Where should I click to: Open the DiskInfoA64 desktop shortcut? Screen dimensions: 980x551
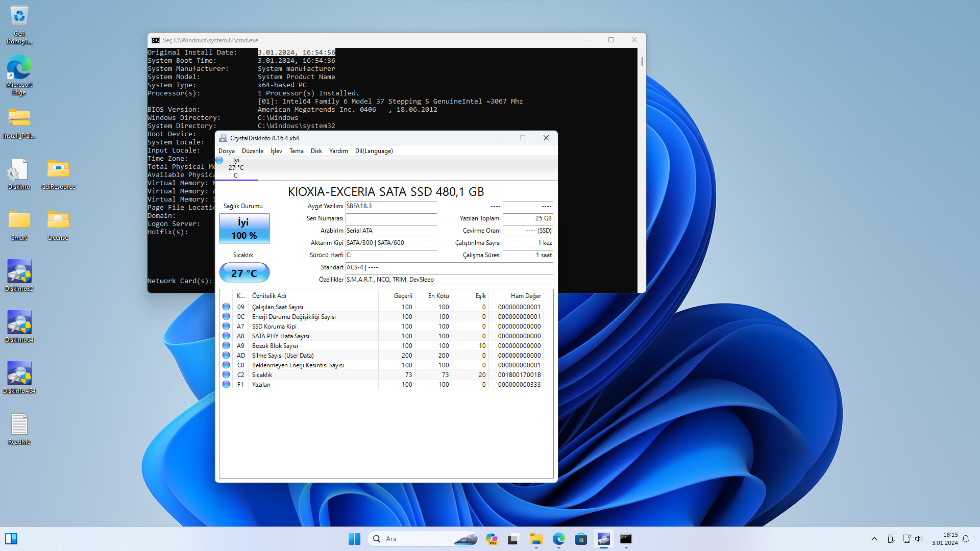pos(19,374)
